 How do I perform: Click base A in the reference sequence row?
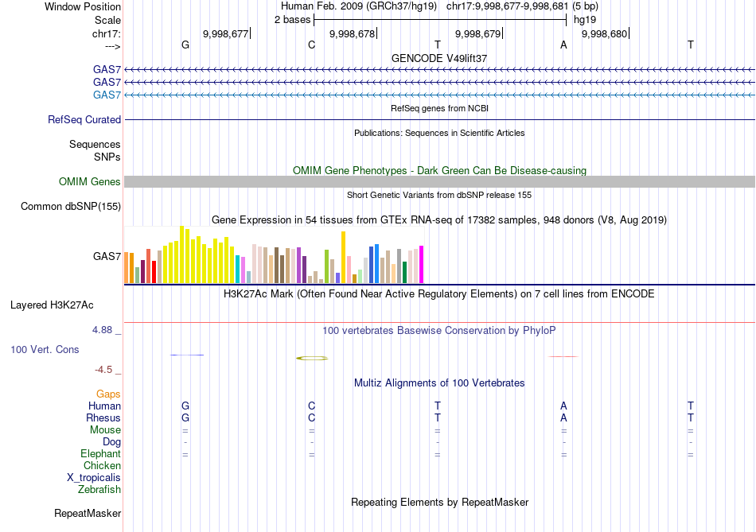tap(563, 45)
